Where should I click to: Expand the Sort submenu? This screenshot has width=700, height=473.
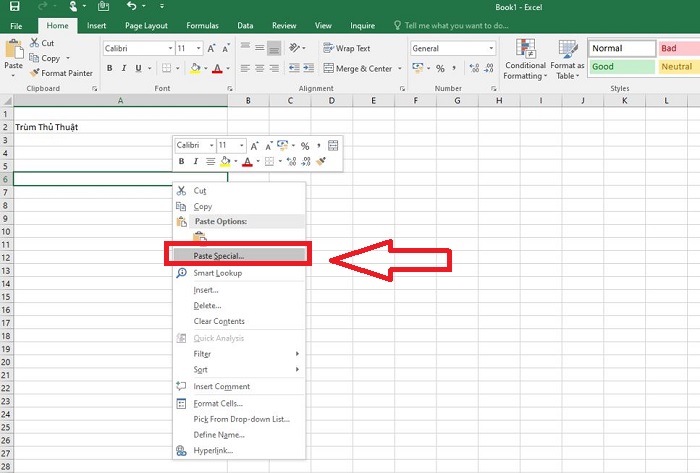coord(239,369)
